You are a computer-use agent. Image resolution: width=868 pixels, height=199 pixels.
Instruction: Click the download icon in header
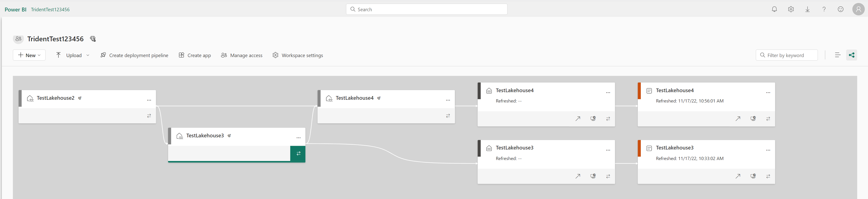coord(807,9)
